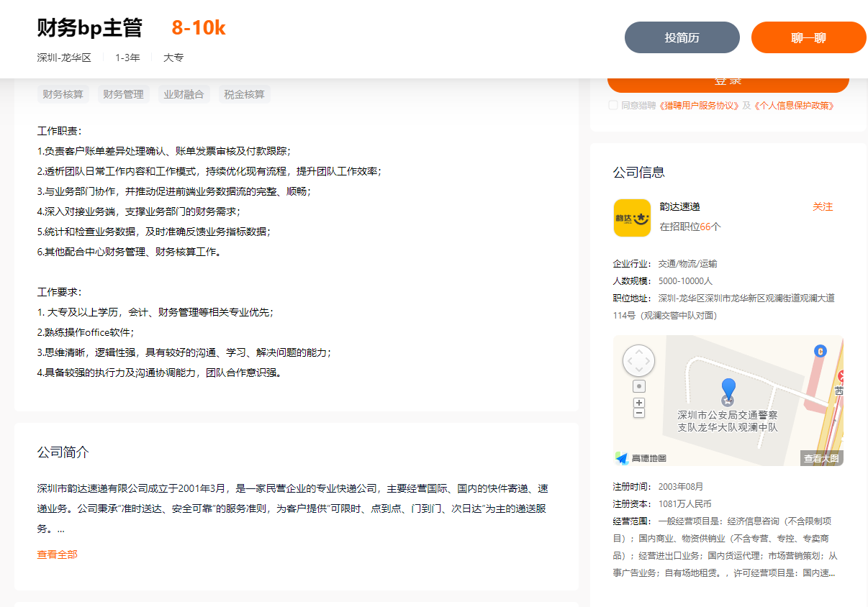Expand the company intro via 查看全部
Image resolution: width=868 pixels, height=607 pixels.
click(57, 554)
